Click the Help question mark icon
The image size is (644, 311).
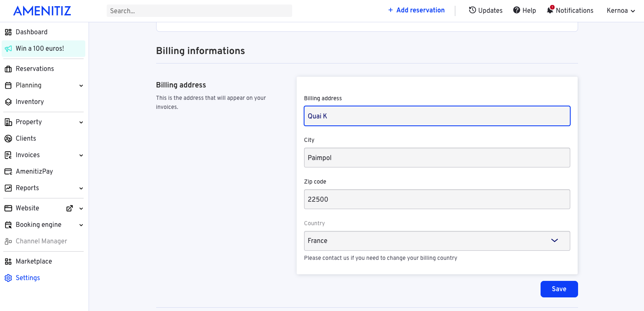click(x=517, y=10)
